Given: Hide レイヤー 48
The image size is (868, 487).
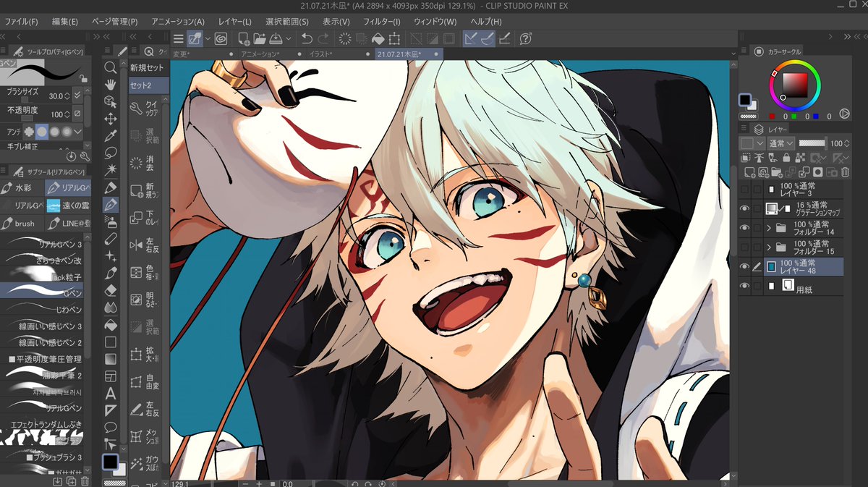Looking at the screenshot, I should point(745,267).
